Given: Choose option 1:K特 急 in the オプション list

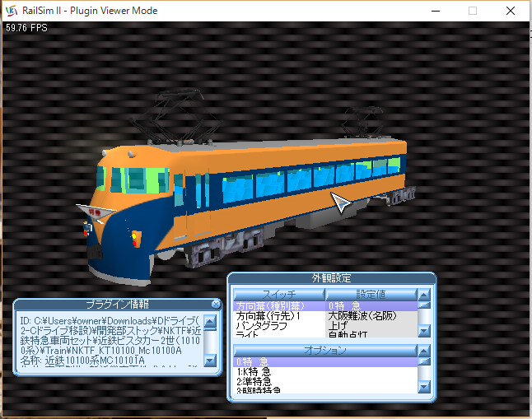Looking at the screenshot, I should [325, 372].
